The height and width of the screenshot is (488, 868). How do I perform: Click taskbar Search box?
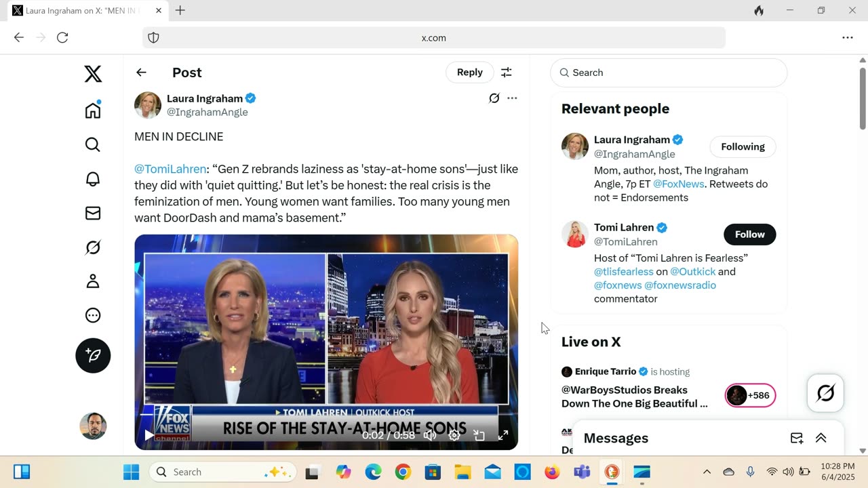222,472
